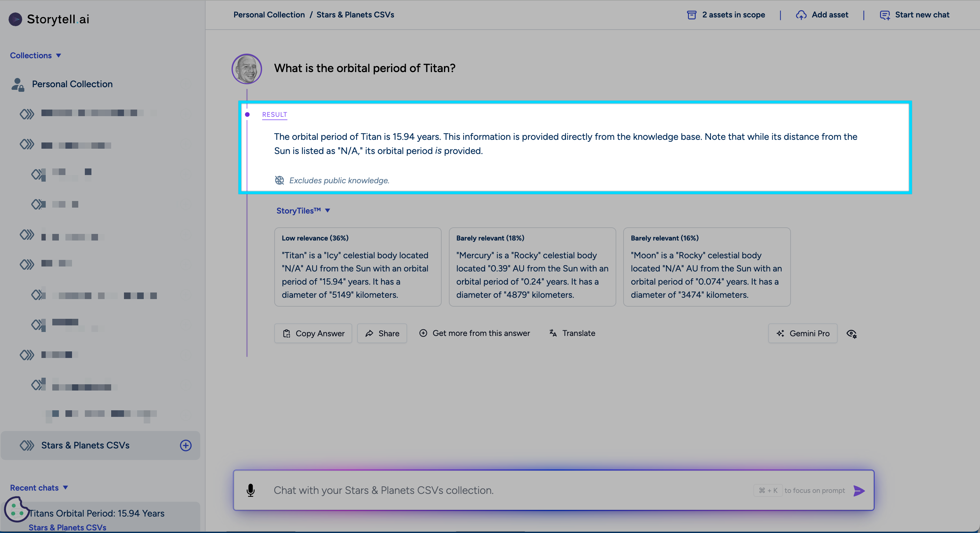The width and height of the screenshot is (980, 533).
Task: Collapse the StoryTiles section
Action: tap(303, 211)
